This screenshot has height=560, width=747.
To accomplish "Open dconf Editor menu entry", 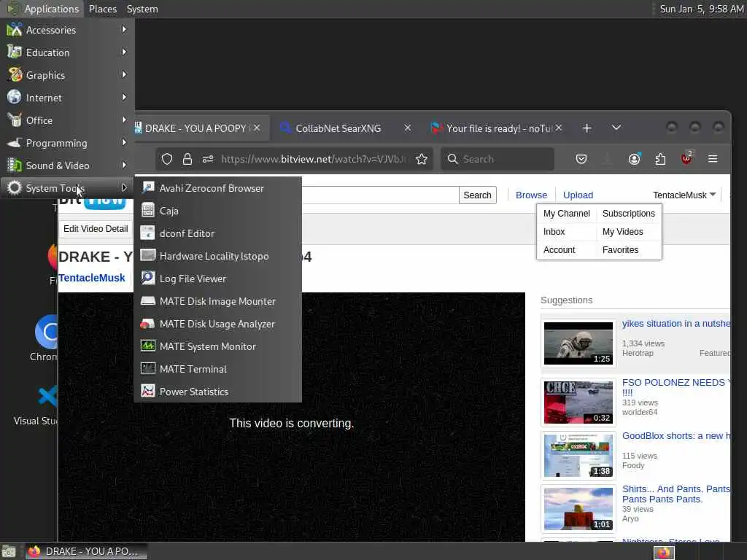I will [x=217, y=233].
